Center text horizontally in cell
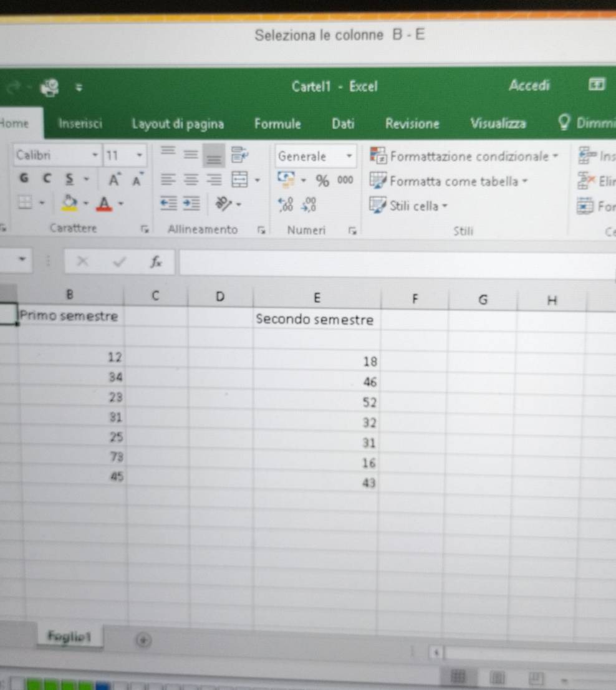This screenshot has height=690, width=616. tap(190, 180)
